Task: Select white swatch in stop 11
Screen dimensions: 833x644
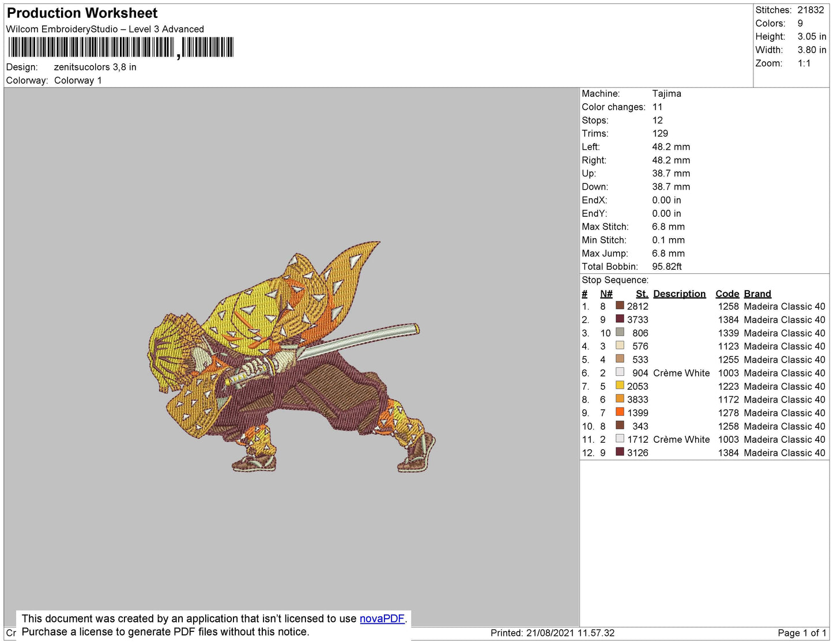Action: [x=620, y=438]
